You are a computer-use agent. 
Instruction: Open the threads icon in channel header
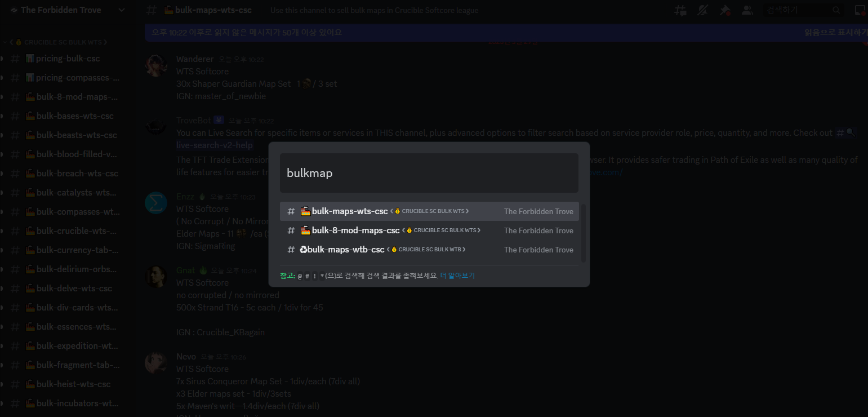(x=680, y=10)
